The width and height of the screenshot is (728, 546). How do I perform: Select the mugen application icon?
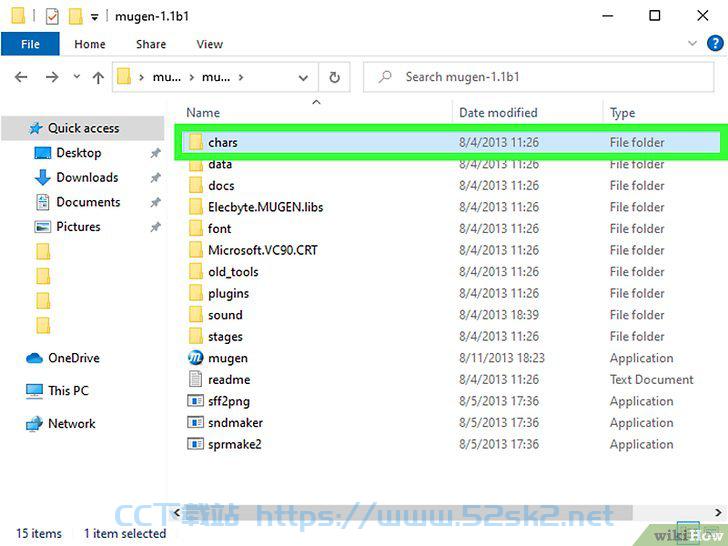coord(195,358)
